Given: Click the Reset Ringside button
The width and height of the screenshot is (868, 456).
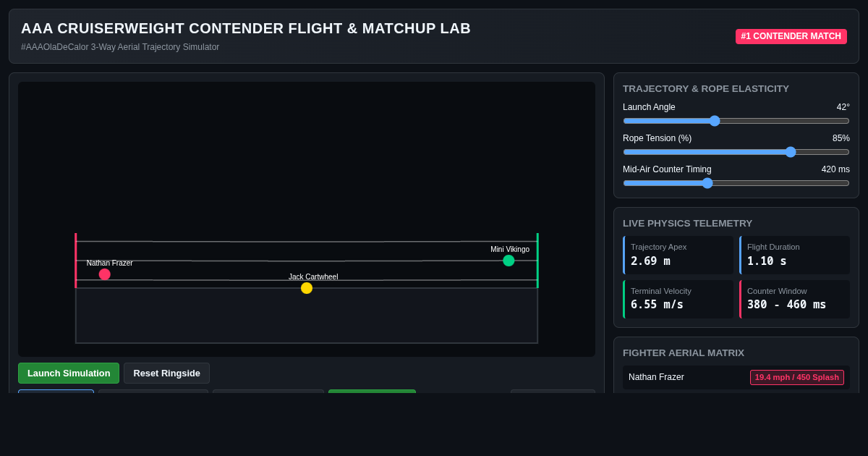Looking at the screenshot, I should 166,373.
